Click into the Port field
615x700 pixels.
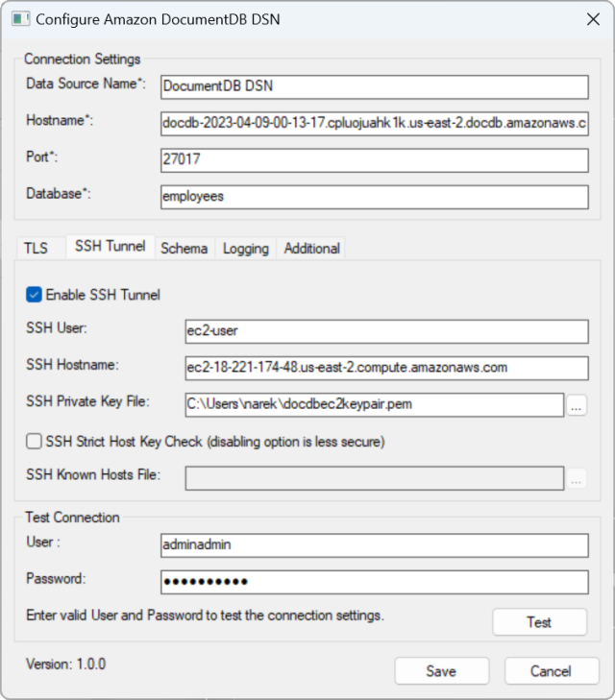coord(374,159)
